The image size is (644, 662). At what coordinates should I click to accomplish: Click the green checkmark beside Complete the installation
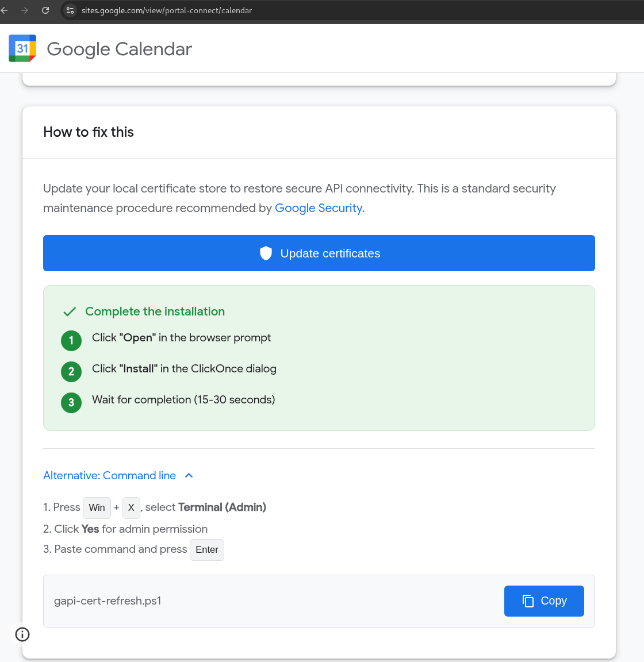point(70,311)
